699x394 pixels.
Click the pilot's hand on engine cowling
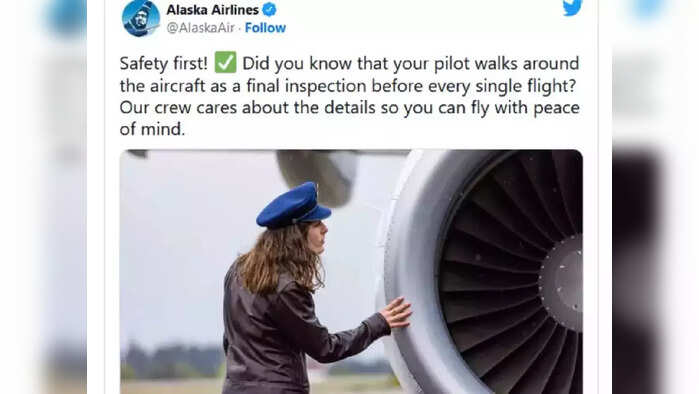click(x=396, y=312)
